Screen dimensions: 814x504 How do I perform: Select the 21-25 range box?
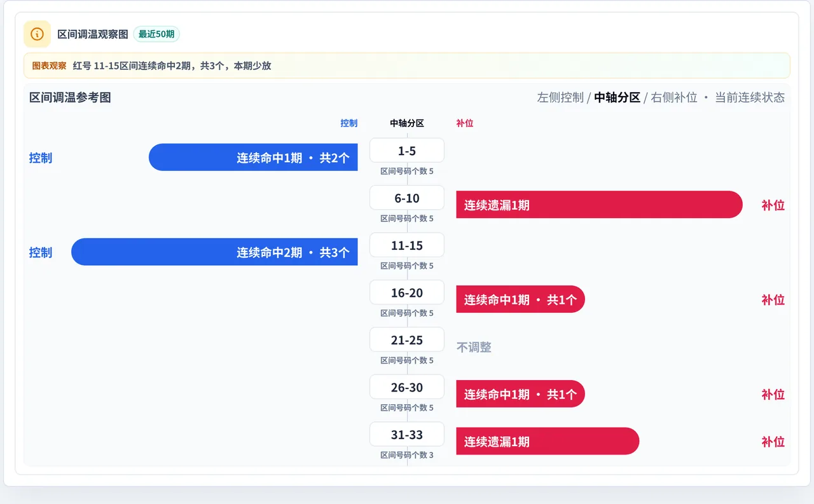click(407, 340)
